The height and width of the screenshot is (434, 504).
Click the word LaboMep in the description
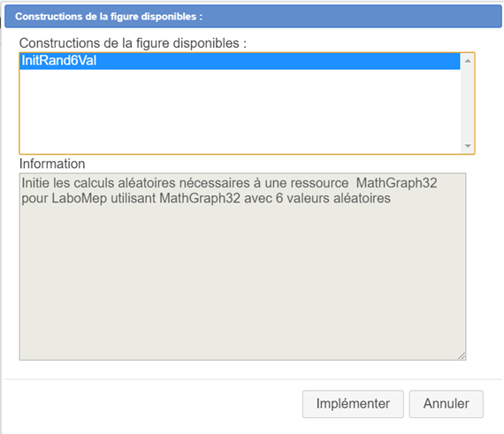(x=80, y=199)
